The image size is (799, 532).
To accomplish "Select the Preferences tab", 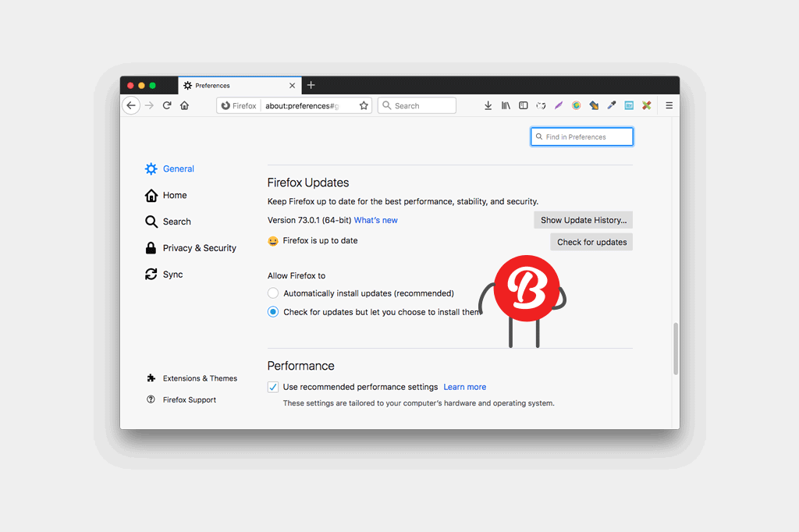I will (240, 86).
